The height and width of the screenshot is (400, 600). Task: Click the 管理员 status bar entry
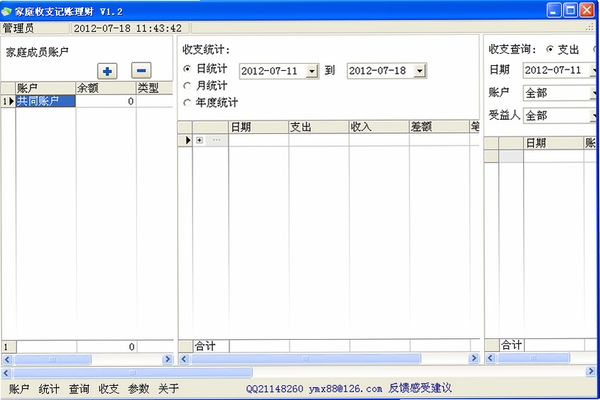(x=35, y=28)
